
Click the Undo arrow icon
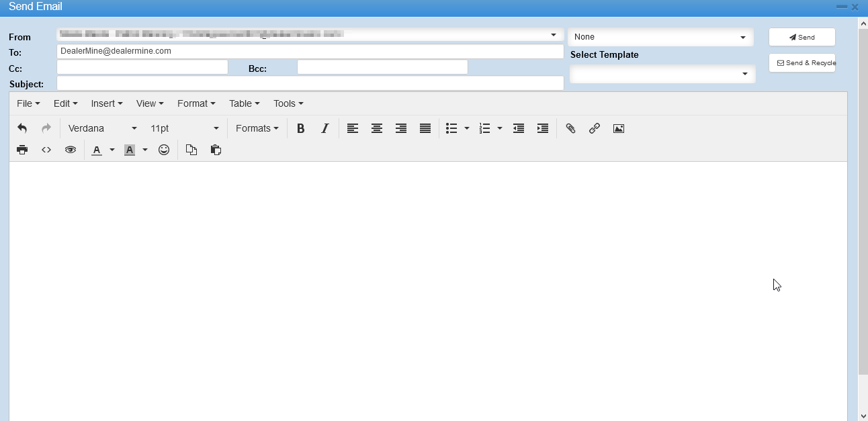coord(22,128)
